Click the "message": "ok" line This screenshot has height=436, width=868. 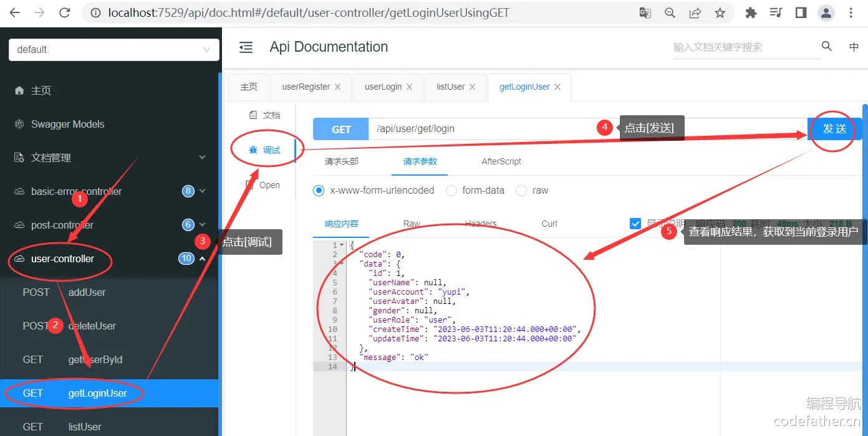[x=394, y=358]
